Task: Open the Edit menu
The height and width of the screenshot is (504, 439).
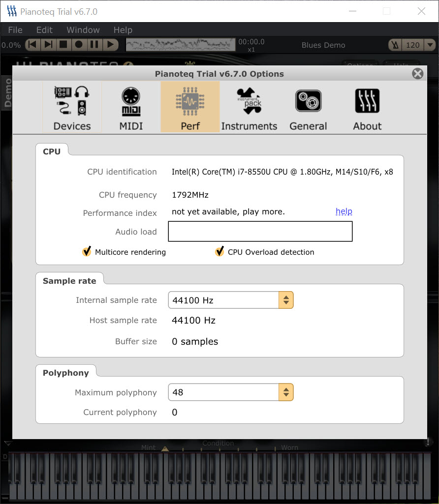Action: [x=44, y=30]
